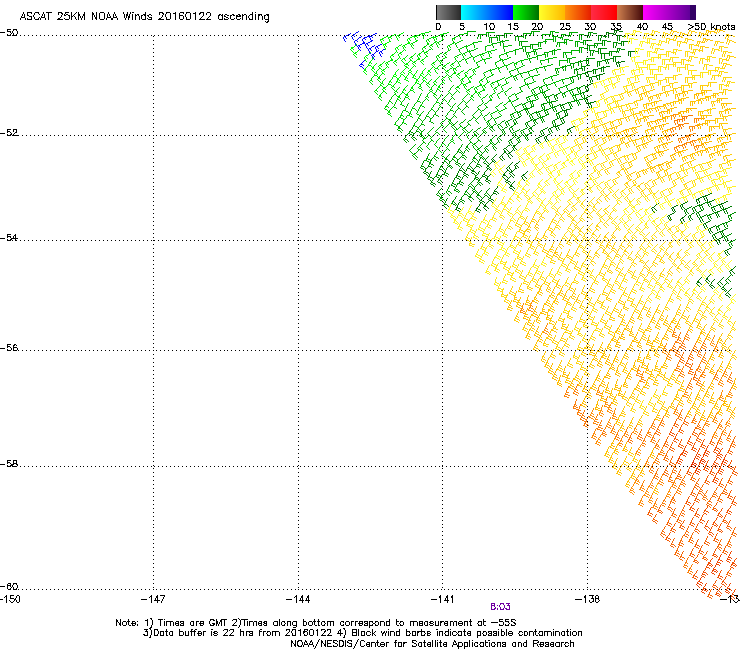Click the -60 latitude axis label
Viewport: 740px width, 650px height.
9,586
